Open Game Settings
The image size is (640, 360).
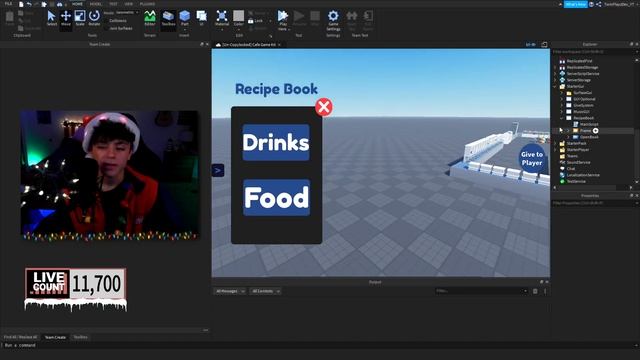tap(333, 20)
